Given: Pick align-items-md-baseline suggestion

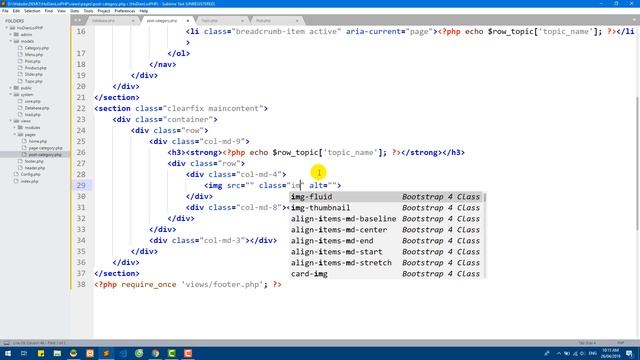Looking at the screenshot, I should pos(386,219).
